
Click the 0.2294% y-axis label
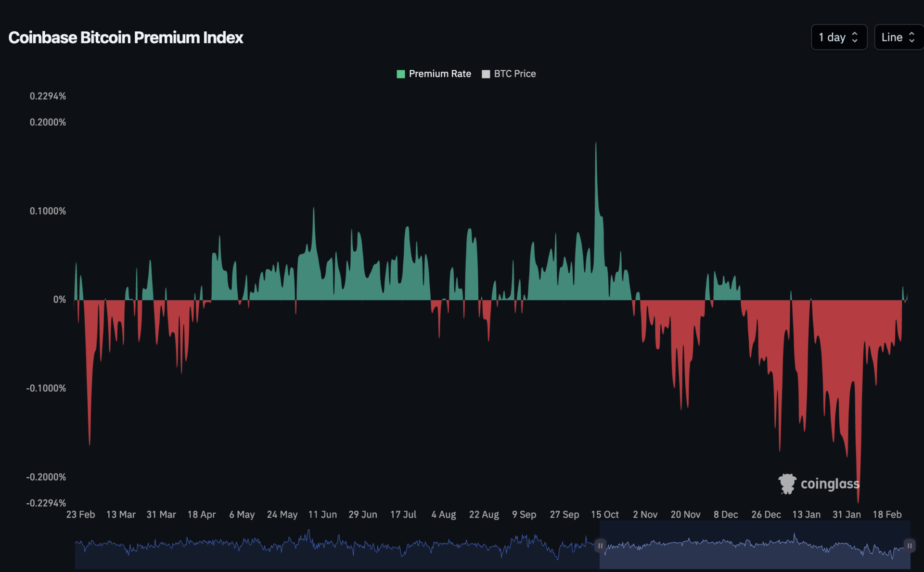pos(48,96)
